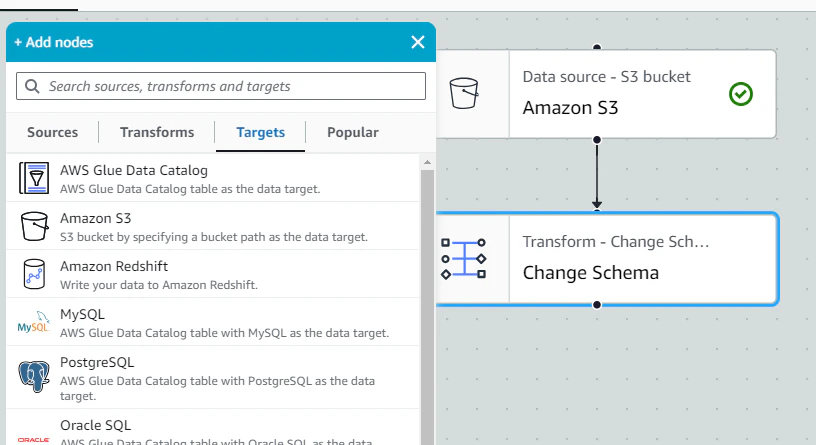Select the Targets tab
The width and height of the screenshot is (816, 445).
pos(260,132)
